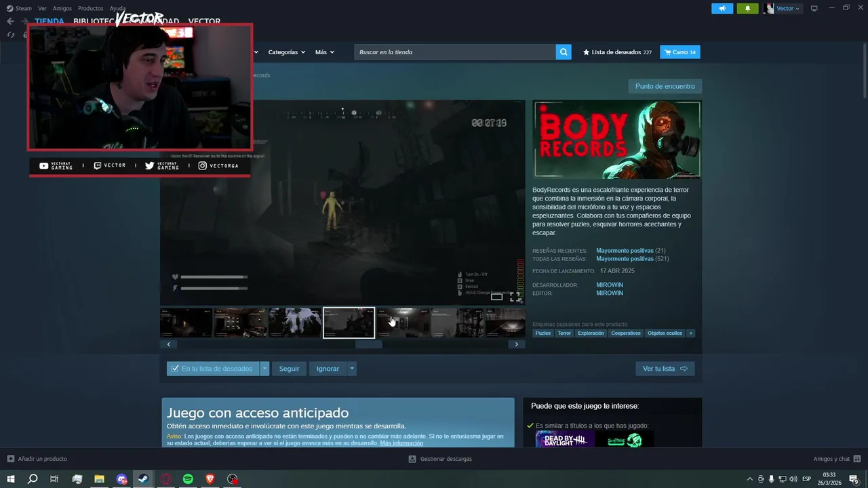868x488 pixels.
Task: Open File Explorer from taskbar
Action: pos(99,479)
